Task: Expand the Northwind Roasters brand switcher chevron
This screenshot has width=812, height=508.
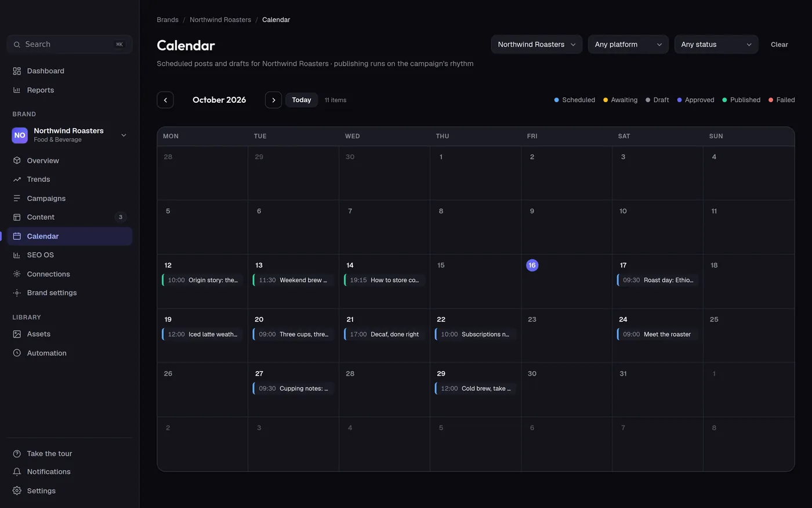Action: 124,135
